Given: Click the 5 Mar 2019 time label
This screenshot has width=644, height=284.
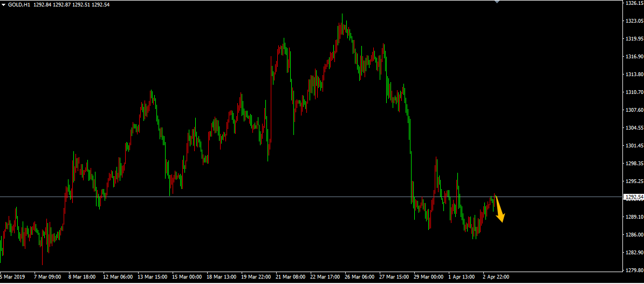Looking at the screenshot, I should [x=12, y=277].
